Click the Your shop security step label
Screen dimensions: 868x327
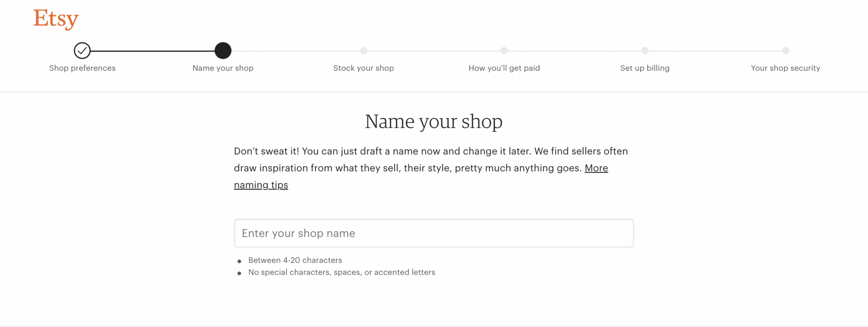click(x=785, y=68)
